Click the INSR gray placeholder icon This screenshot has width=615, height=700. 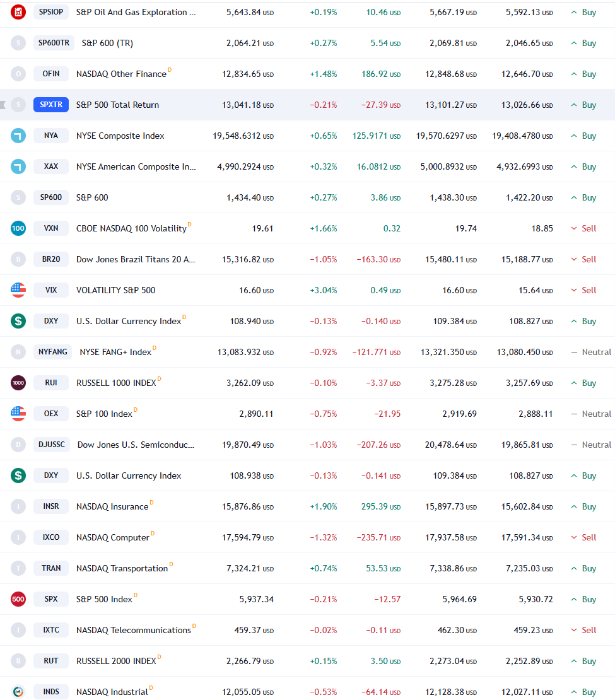[18, 506]
